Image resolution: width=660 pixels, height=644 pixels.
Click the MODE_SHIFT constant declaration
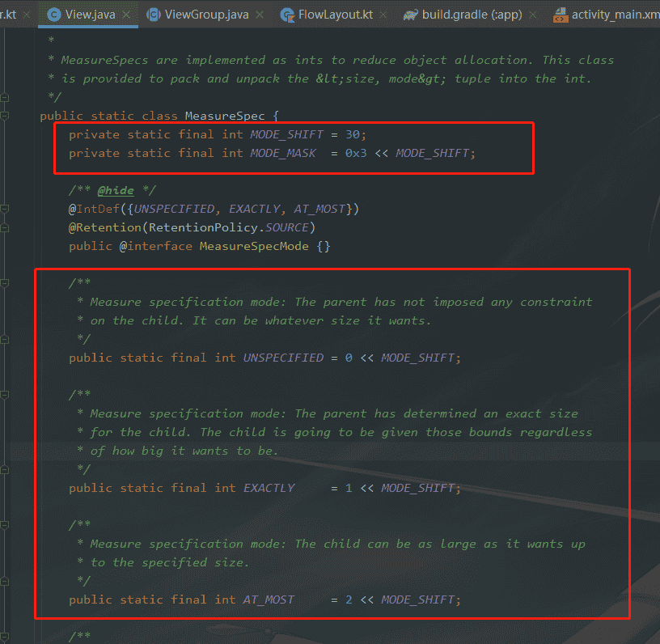click(286, 134)
